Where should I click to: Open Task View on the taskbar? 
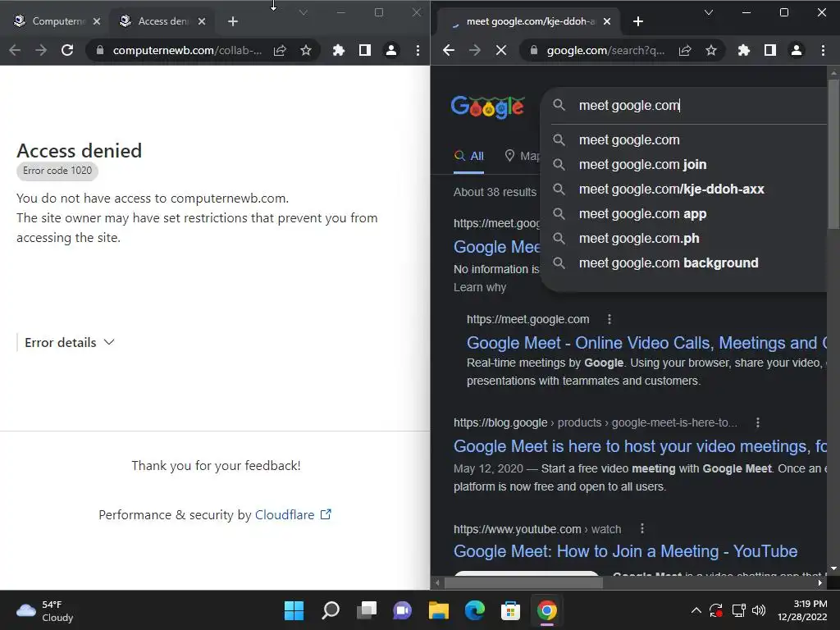pyautogui.click(x=367, y=610)
